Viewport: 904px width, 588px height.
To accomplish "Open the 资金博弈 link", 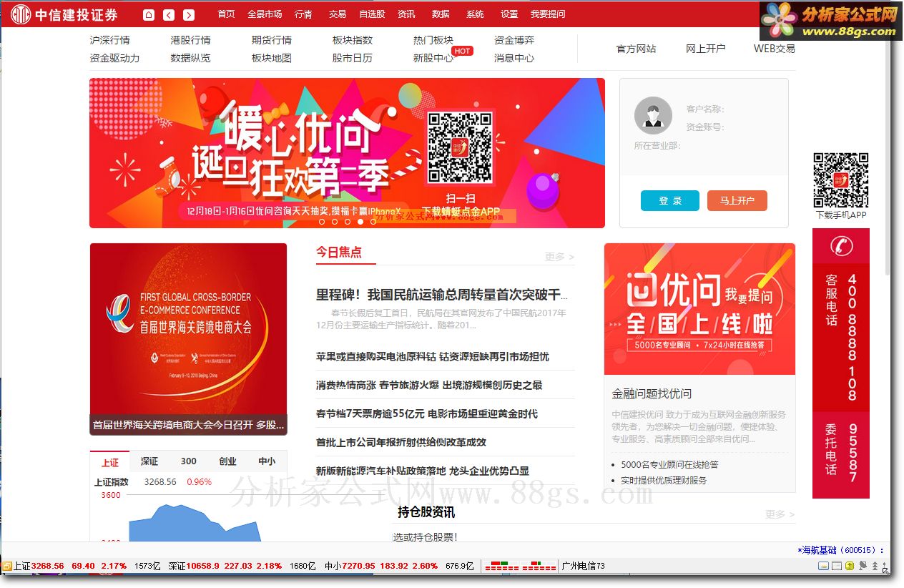I will 514,40.
